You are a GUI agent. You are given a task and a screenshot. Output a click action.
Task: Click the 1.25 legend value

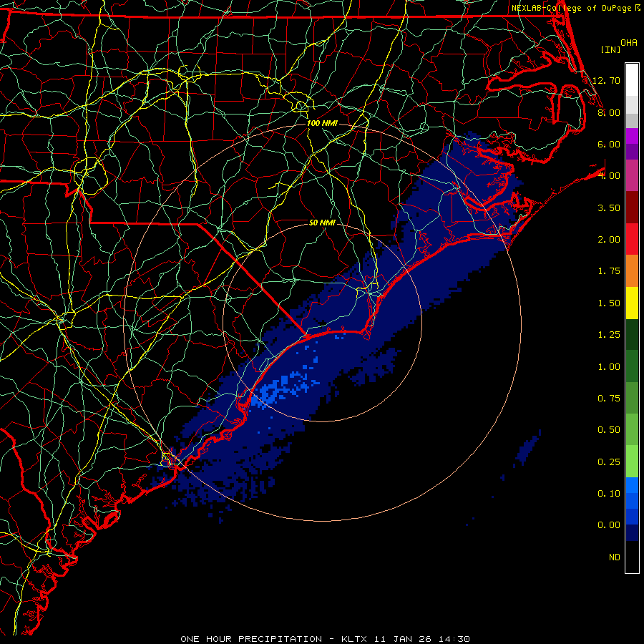609,335
